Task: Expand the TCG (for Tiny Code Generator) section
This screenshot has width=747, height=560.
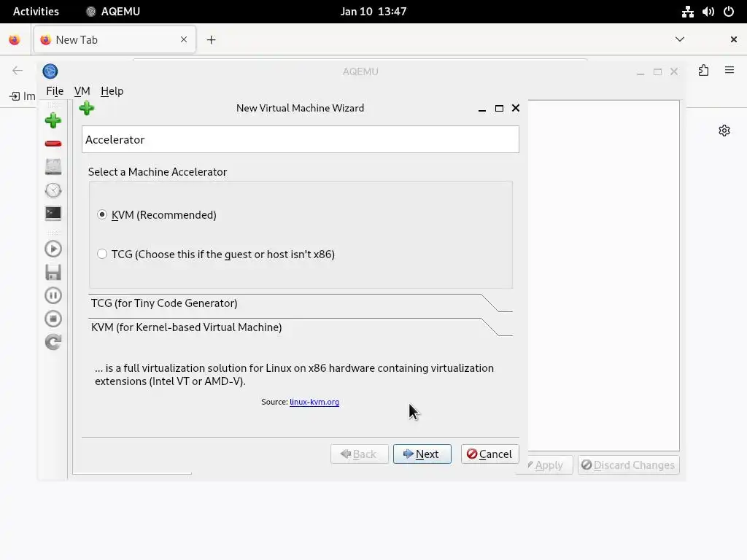Action: click(300, 303)
